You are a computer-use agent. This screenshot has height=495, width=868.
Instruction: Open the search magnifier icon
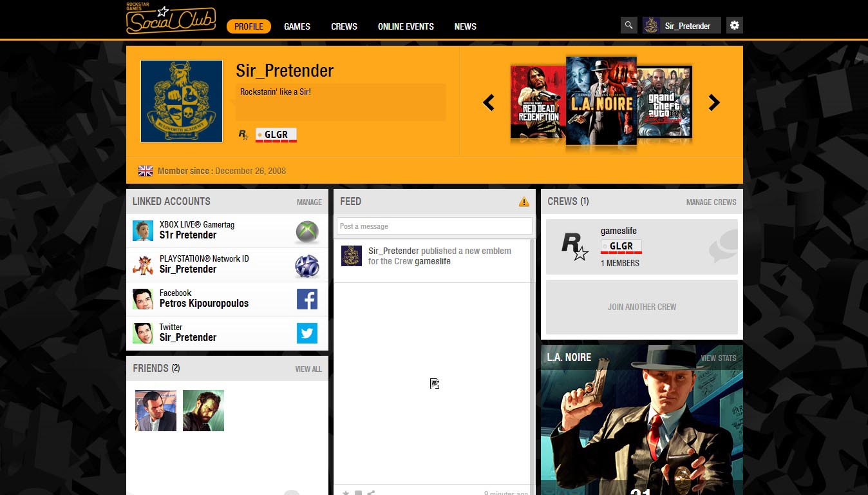628,26
